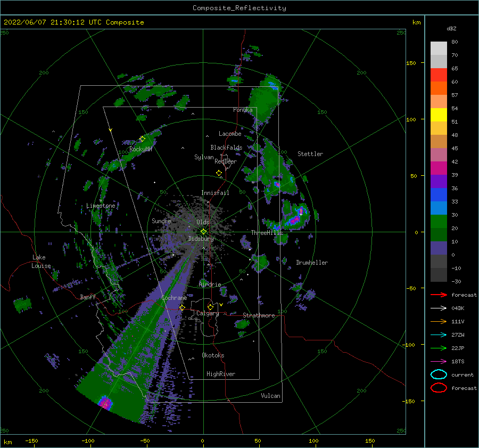
Task: Click the red forecast arrow in legend
Action: coord(439,295)
